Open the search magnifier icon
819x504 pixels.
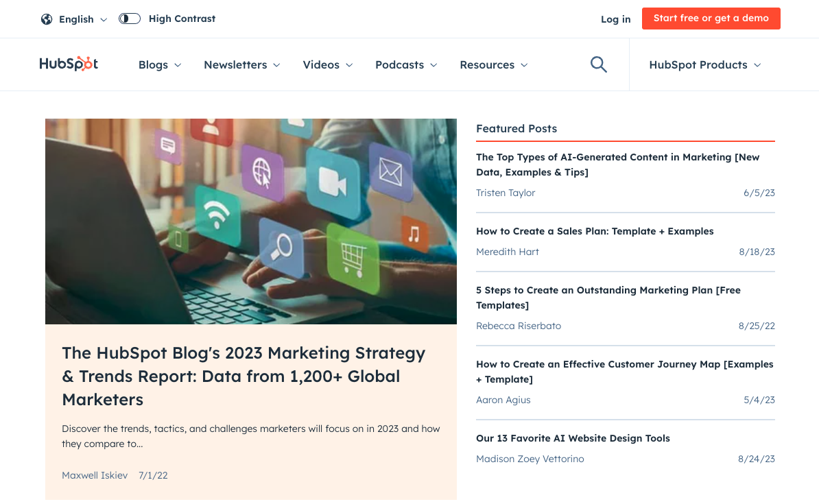pos(599,64)
